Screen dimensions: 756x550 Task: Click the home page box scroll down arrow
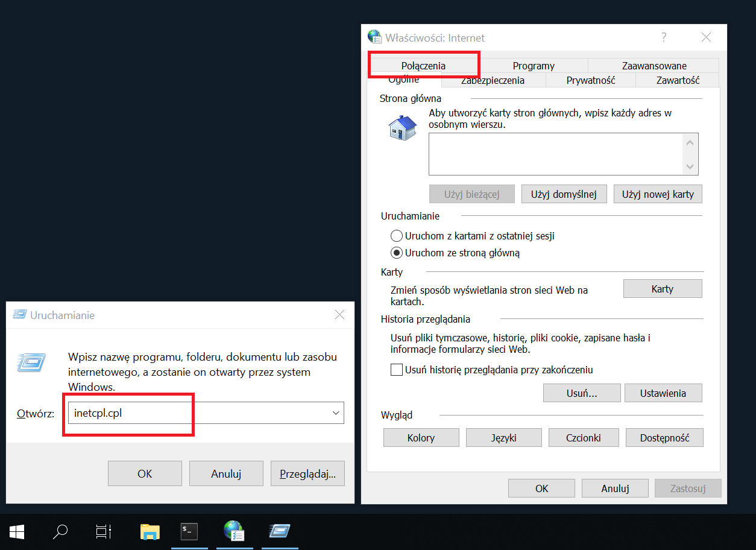[x=690, y=167]
